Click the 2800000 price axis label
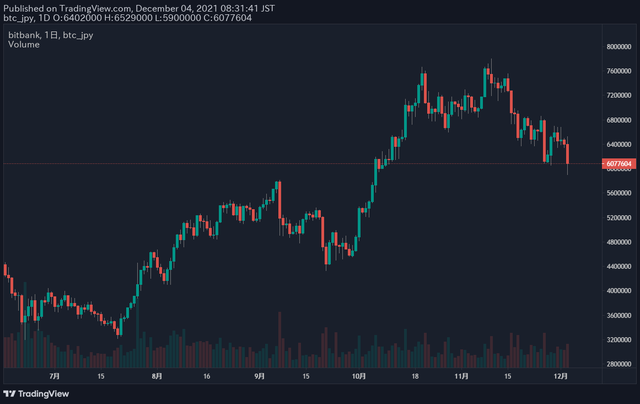Image resolution: width=640 pixels, height=404 pixels. click(619, 364)
